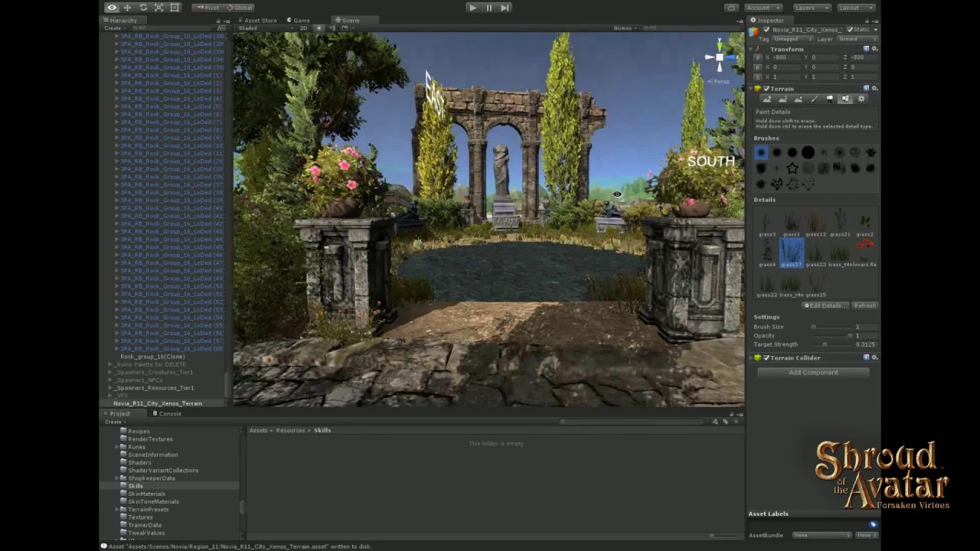The width and height of the screenshot is (980, 551).
Task: Select Novia_R11_City_Xenos_Terrain in Hierarchy
Action: [x=158, y=403]
